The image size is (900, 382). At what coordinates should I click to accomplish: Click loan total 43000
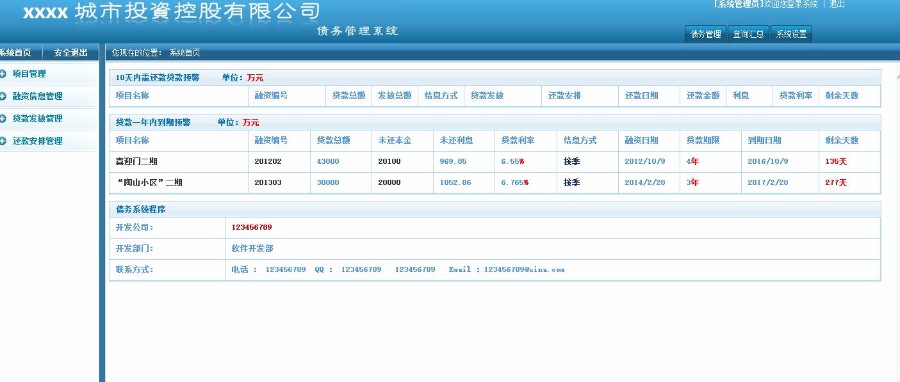tap(328, 162)
